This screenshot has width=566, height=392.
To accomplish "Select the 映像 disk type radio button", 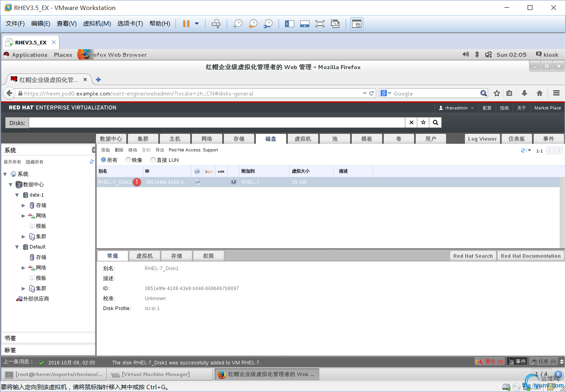I will (128, 160).
